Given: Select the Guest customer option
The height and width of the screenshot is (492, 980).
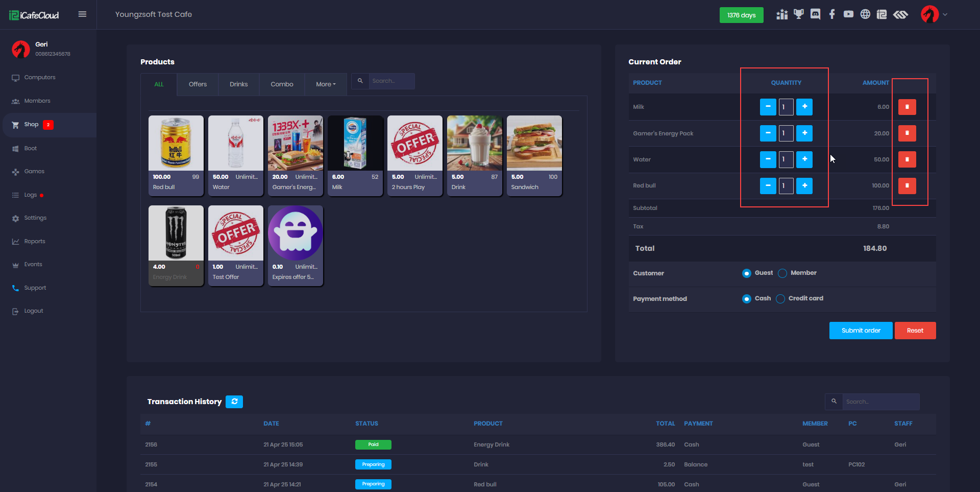Looking at the screenshot, I should coord(747,273).
